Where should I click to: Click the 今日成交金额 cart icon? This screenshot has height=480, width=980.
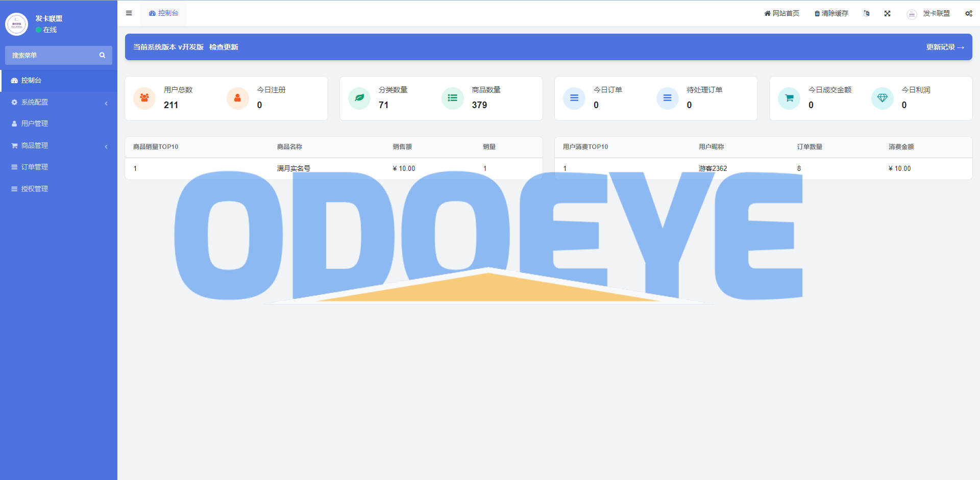click(x=789, y=98)
